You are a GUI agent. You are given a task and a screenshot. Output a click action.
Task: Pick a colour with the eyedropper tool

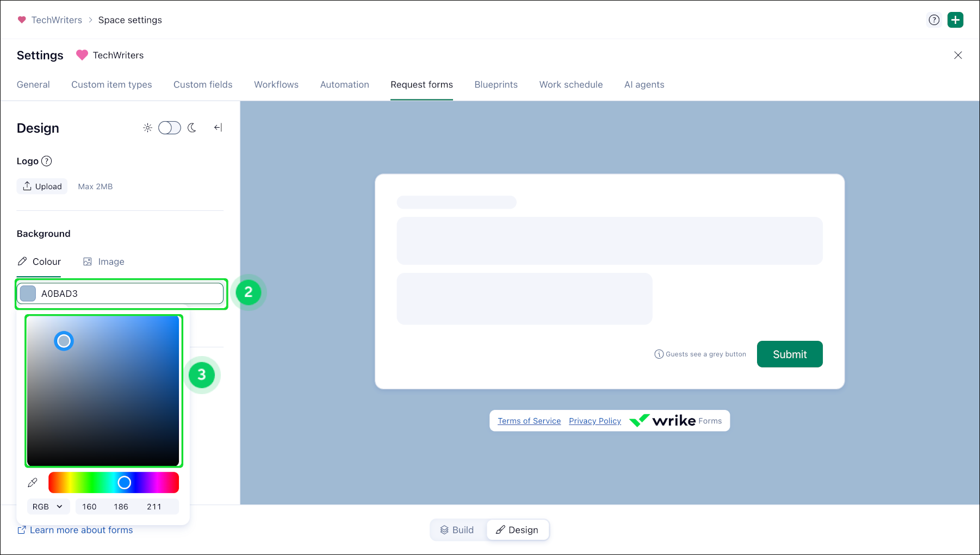[33, 483]
